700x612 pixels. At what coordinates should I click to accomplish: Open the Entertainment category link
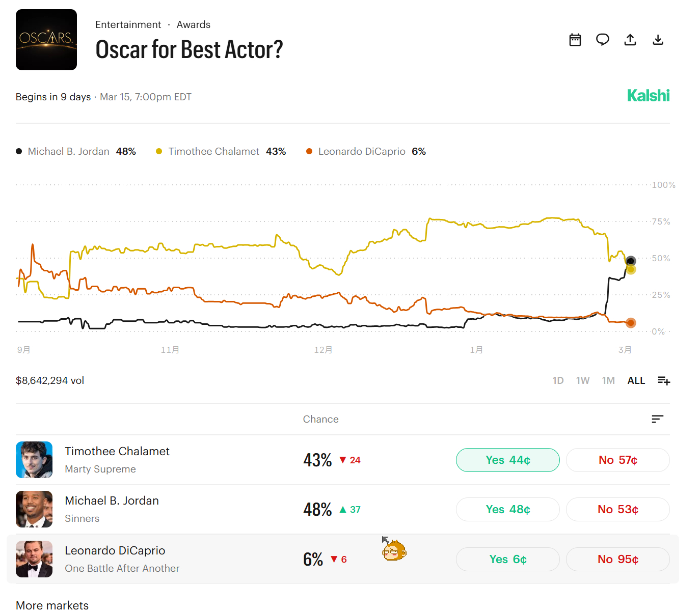pyautogui.click(x=128, y=24)
